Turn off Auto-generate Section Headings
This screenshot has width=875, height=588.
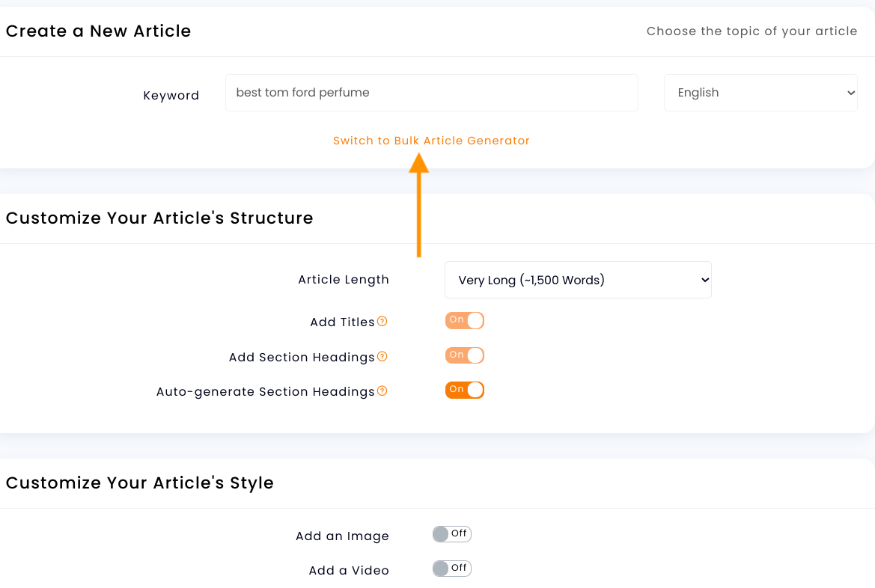[465, 390]
